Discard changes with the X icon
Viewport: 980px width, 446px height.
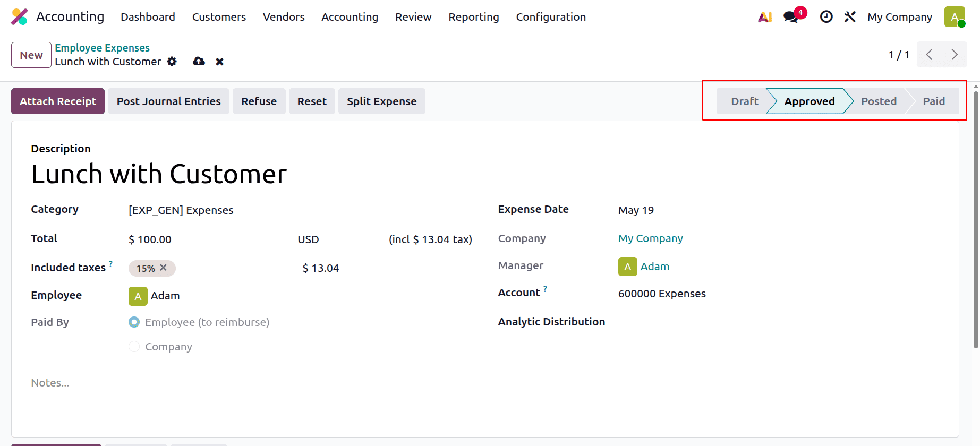(219, 62)
